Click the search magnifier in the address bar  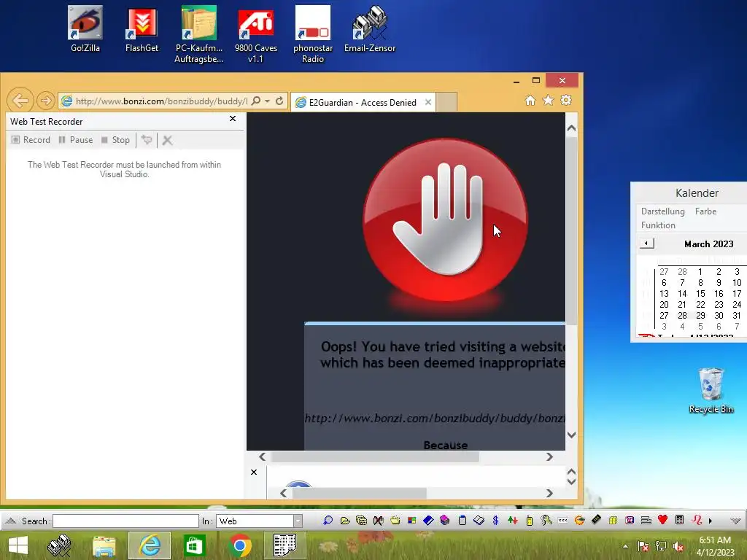[256, 101]
